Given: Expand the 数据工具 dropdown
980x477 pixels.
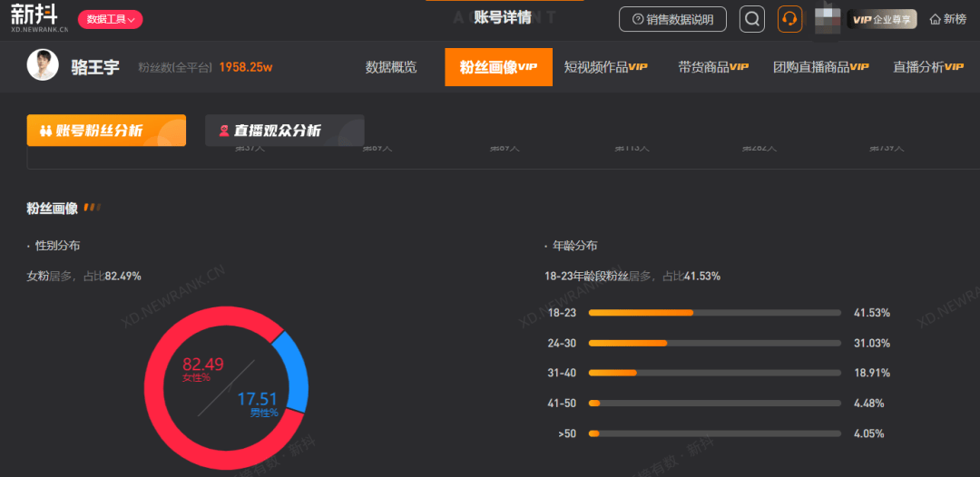Looking at the screenshot, I should 110,19.
